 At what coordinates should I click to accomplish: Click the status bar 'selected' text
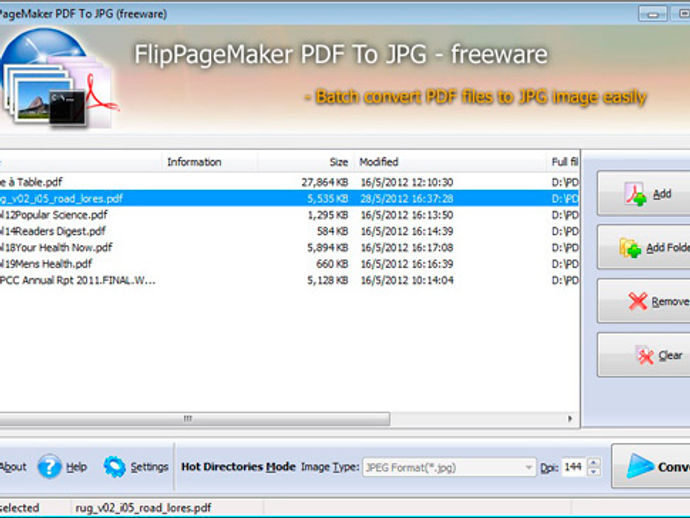tap(19, 508)
